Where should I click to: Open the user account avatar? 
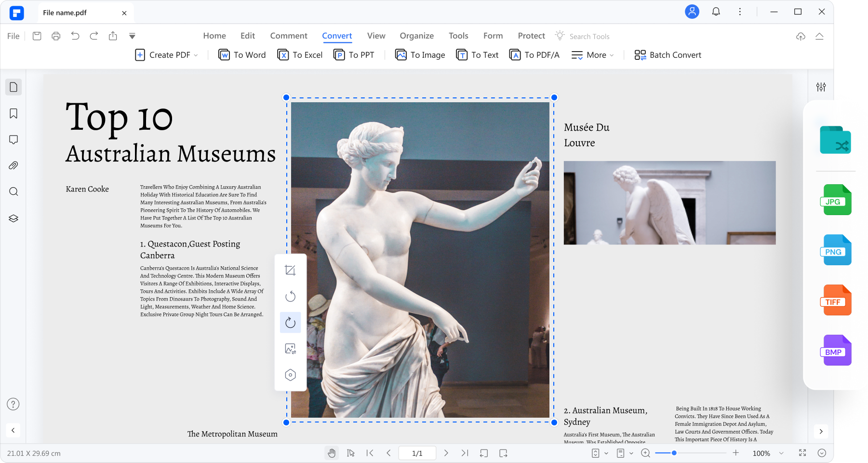coord(692,12)
